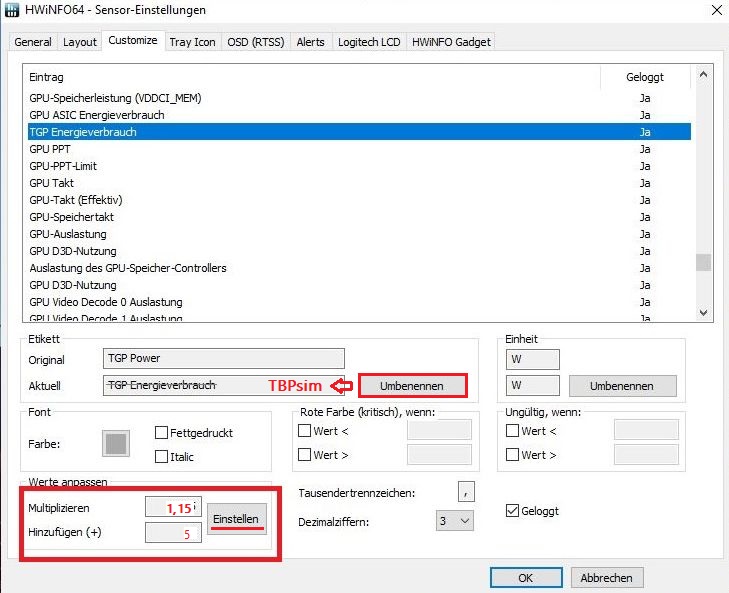Confirm settings with OK button
This screenshot has height=593, width=729.
click(x=526, y=578)
